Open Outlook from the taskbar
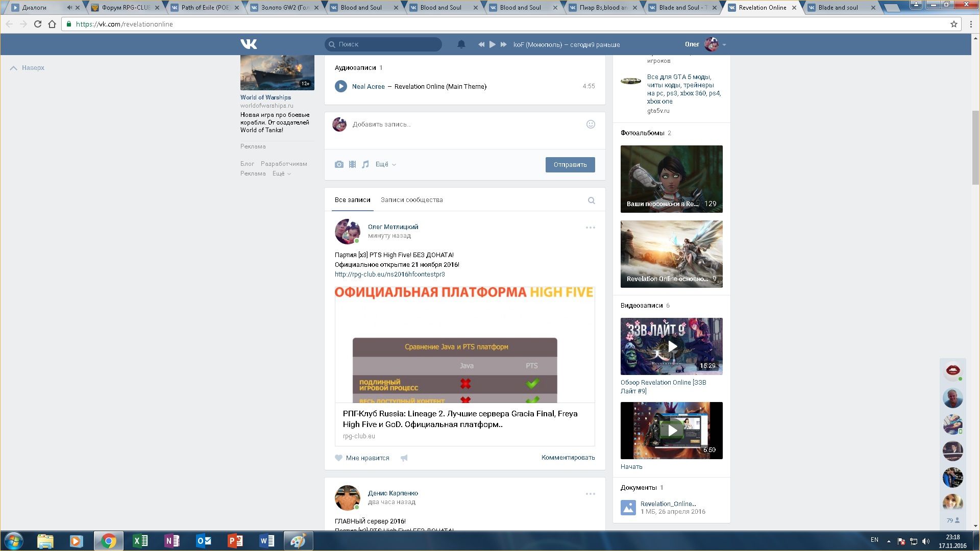Screen dimensions: 980x551 click(204, 541)
